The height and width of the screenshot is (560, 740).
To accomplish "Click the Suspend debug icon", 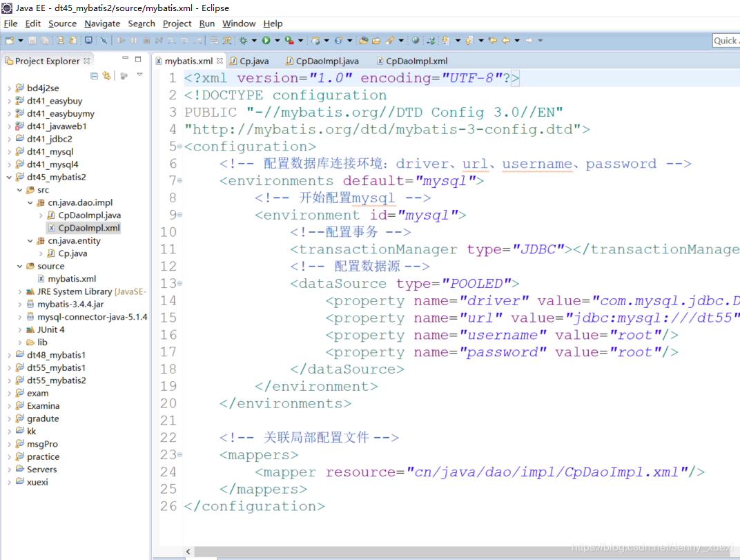I will click(134, 41).
